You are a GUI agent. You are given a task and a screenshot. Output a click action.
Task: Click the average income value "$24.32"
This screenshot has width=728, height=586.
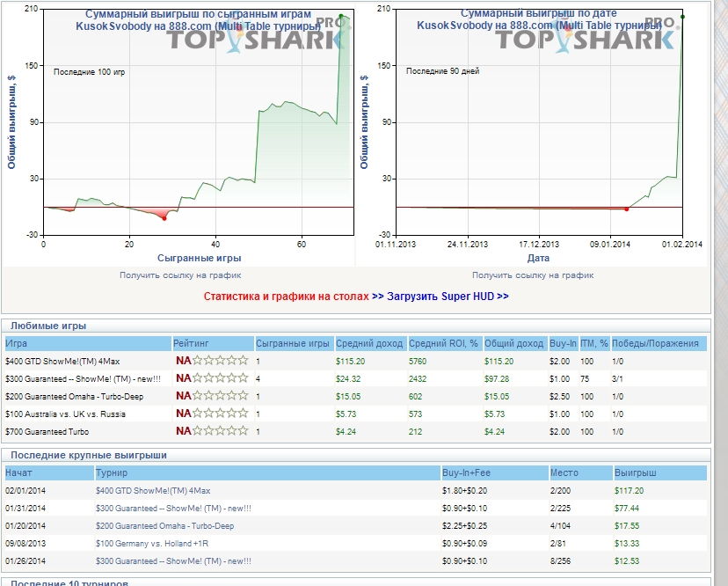[348, 378]
